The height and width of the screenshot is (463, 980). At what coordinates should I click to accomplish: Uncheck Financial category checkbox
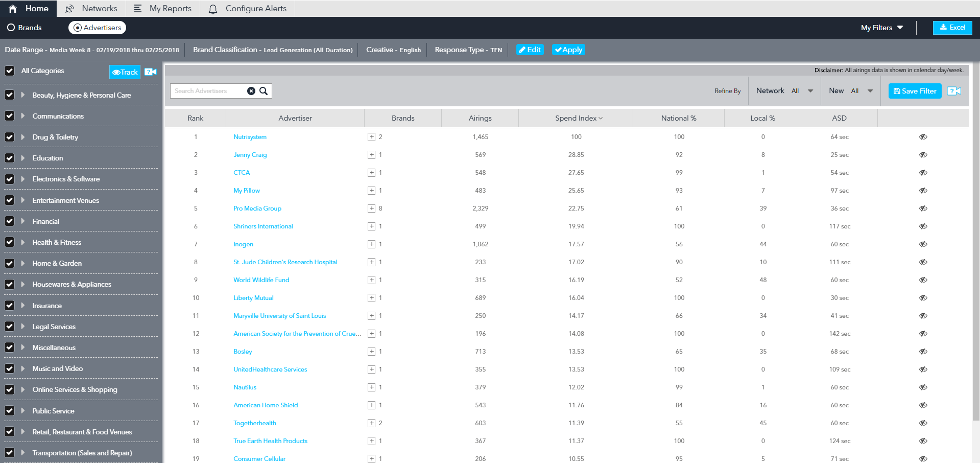click(x=9, y=221)
